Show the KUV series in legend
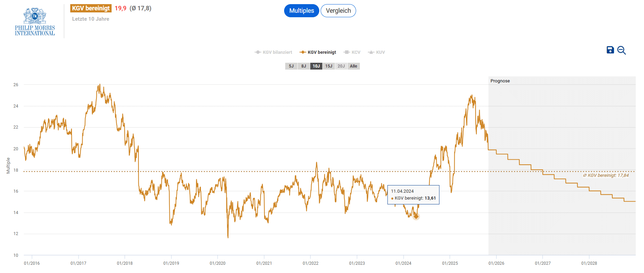 (x=376, y=52)
